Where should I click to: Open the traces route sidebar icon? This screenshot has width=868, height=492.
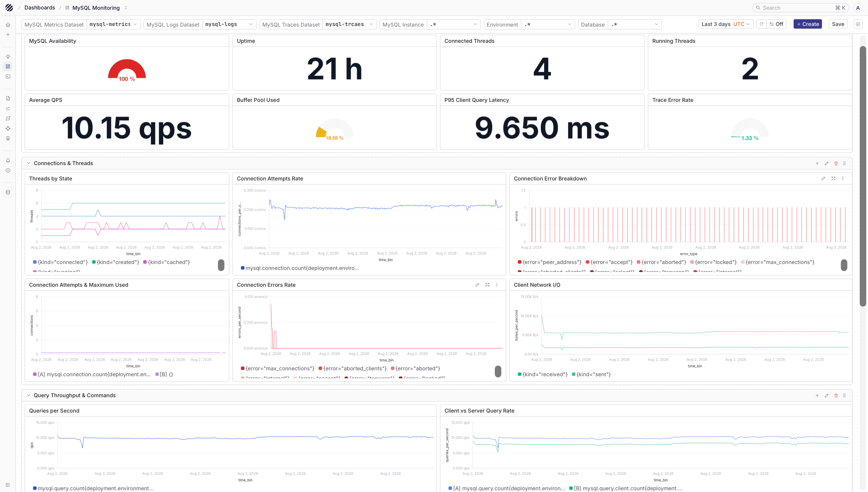[x=8, y=119]
